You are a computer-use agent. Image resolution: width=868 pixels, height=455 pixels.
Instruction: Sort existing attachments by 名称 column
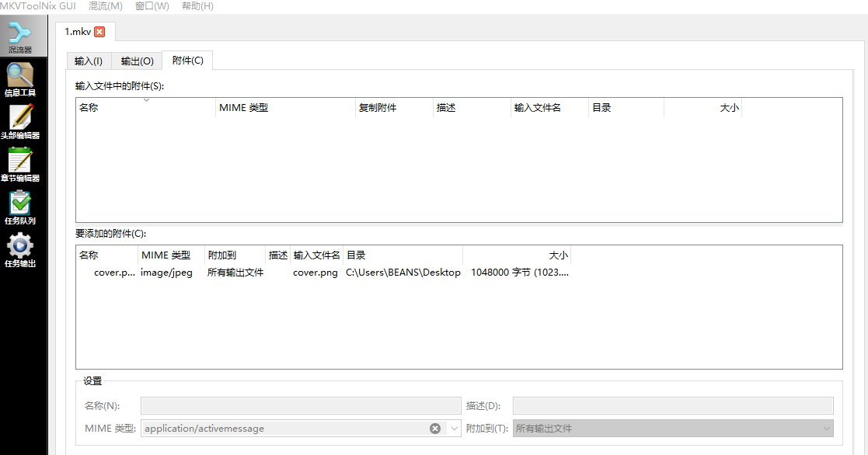[x=146, y=108]
